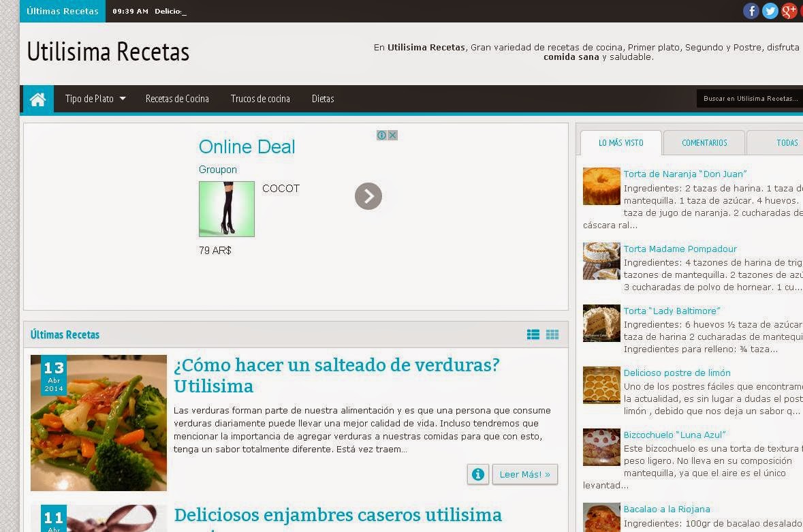Click the search field in navbar
Viewport: 803px width, 532px height.
coord(750,98)
